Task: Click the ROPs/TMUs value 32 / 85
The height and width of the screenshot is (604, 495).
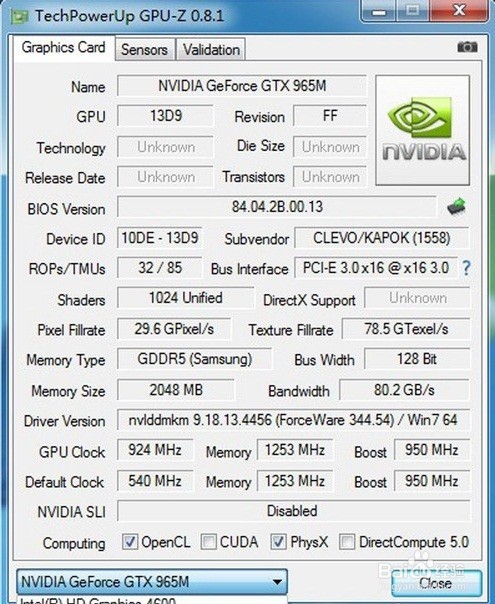Action: (x=159, y=268)
